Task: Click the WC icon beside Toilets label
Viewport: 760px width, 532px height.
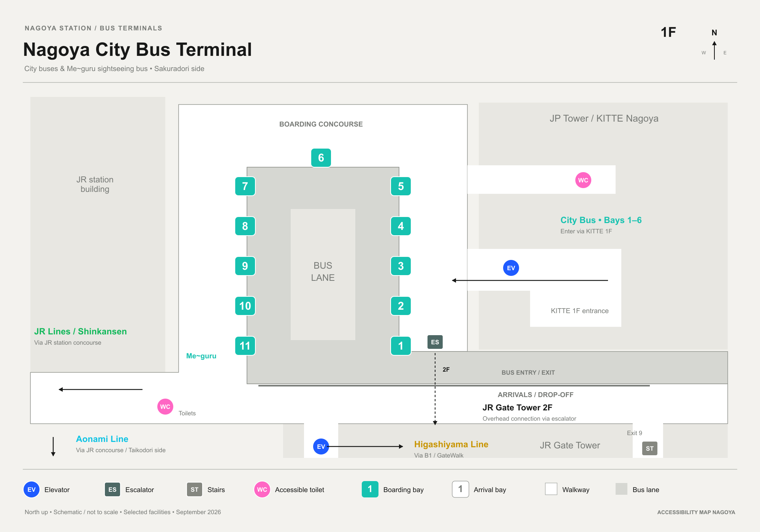Action: 165,407
